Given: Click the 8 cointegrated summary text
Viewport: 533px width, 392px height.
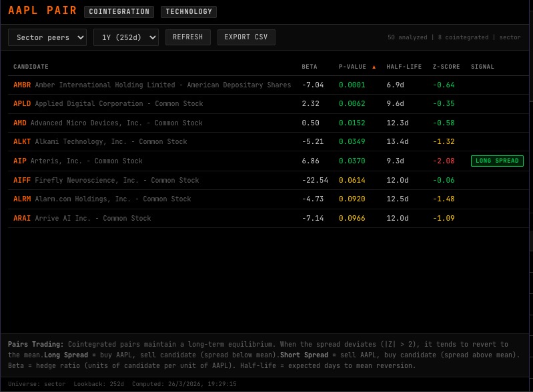Looking at the screenshot, I should [x=463, y=37].
